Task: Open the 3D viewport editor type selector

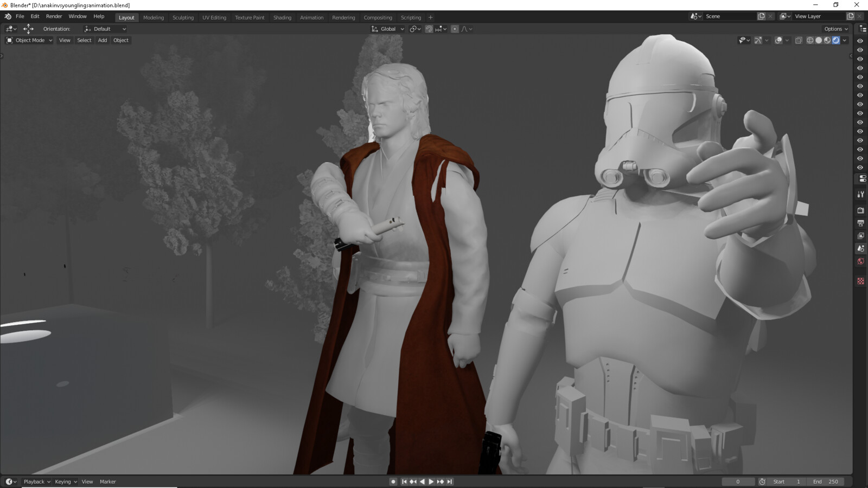Action: (x=11, y=29)
